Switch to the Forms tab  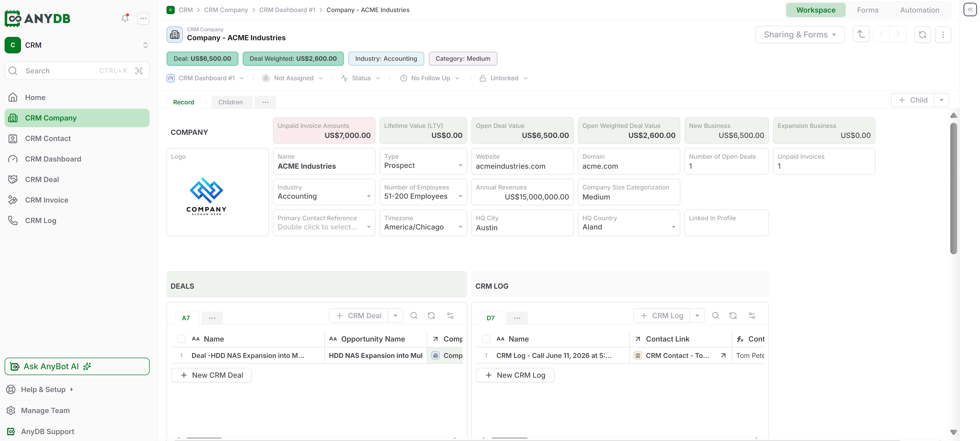pos(867,10)
